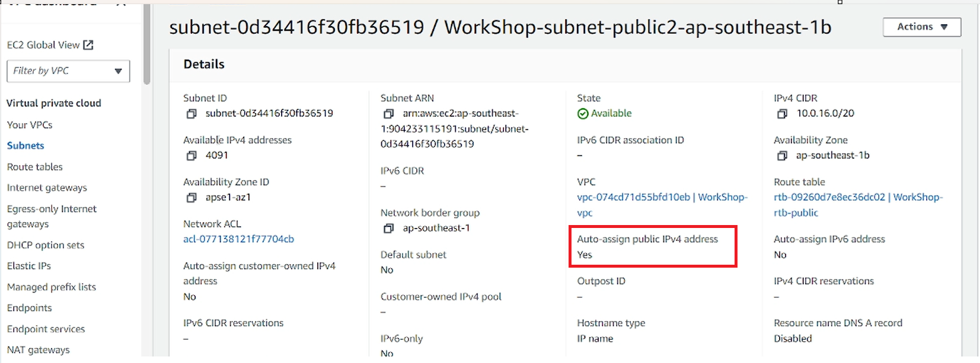This screenshot has height=363, width=980.
Task: Copy the Availability Zone ID apse1-az1
Action: click(191, 198)
